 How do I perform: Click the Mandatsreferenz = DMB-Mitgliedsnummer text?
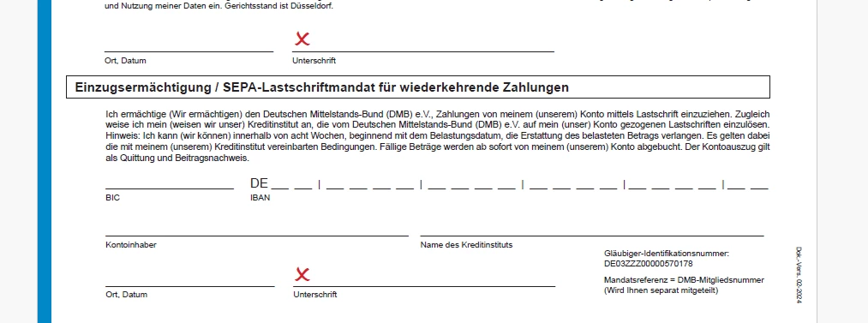[x=685, y=280]
